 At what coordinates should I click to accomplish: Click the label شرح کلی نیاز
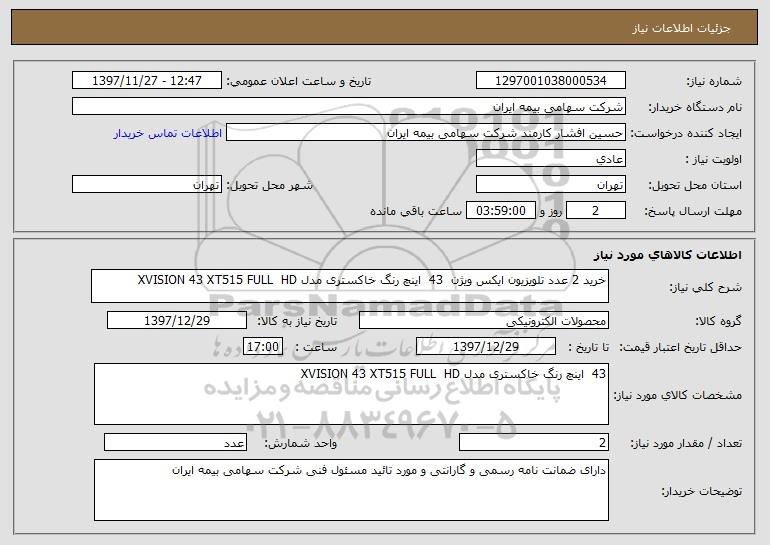point(706,288)
